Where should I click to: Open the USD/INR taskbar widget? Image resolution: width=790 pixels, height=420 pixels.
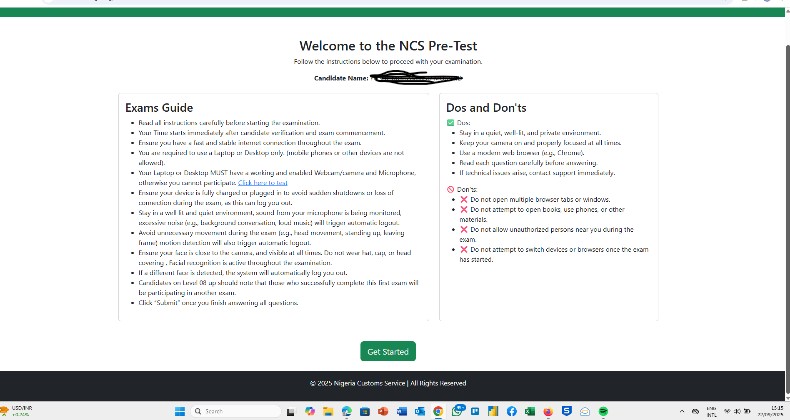click(x=17, y=411)
